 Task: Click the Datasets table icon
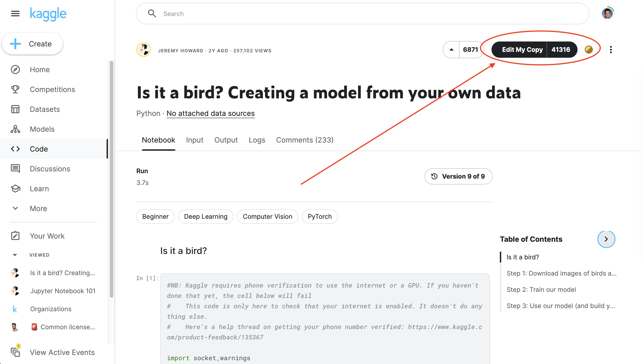pos(15,109)
